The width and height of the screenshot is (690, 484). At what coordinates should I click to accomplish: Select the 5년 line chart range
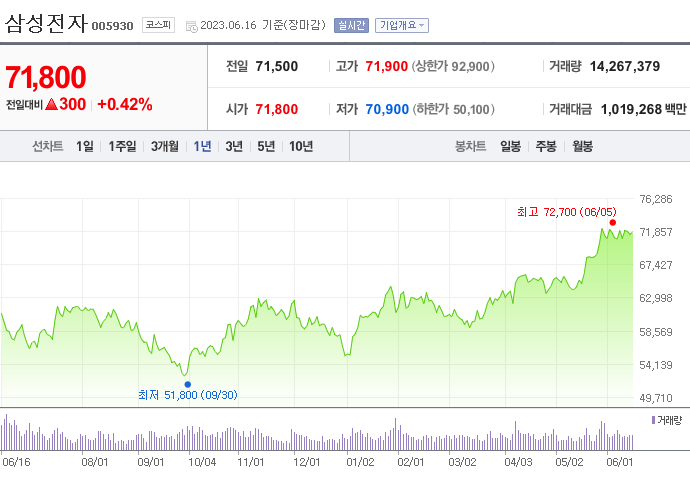click(266, 146)
